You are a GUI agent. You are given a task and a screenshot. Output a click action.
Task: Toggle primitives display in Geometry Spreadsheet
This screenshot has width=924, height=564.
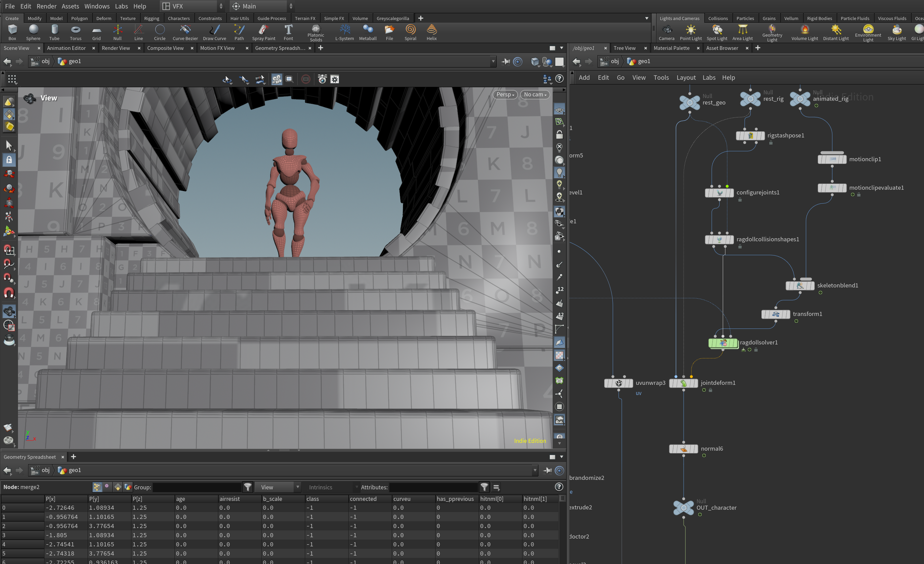point(118,487)
